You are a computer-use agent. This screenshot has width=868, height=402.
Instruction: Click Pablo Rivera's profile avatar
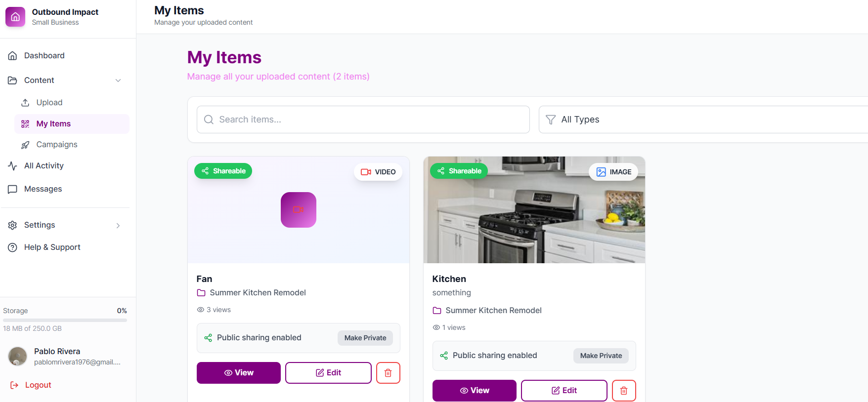(18, 356)
